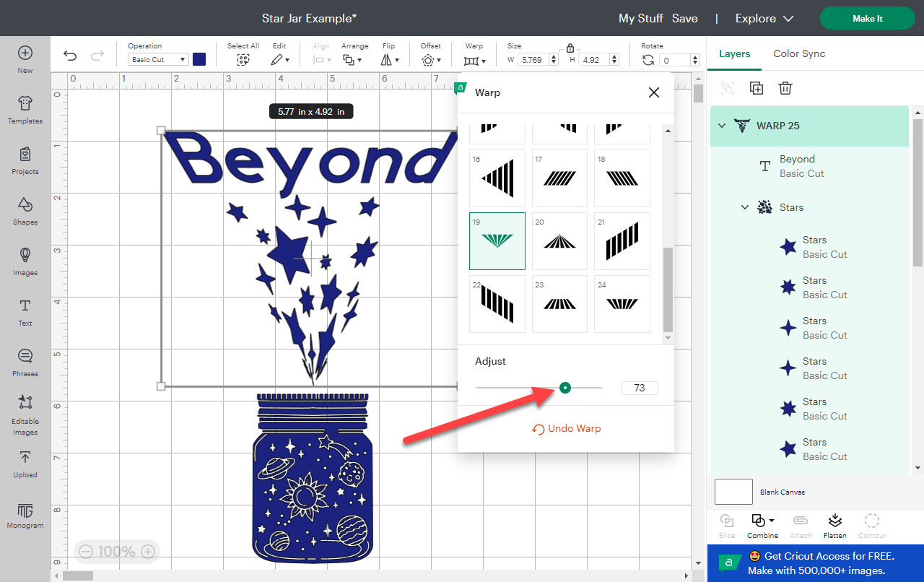Collapse the WARP 25 group
The image size is (924, 582).
click(721, 125)
